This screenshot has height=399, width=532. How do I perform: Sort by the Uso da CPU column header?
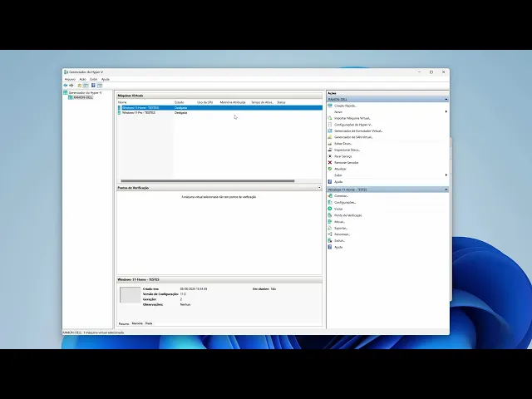pyautogui.click(x=207, y=102)
